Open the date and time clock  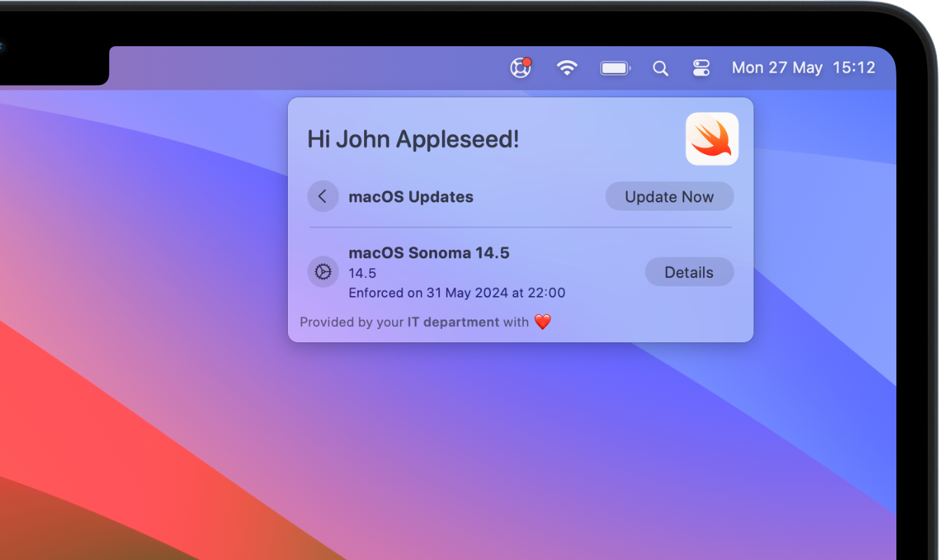click(x=803, y=68)
